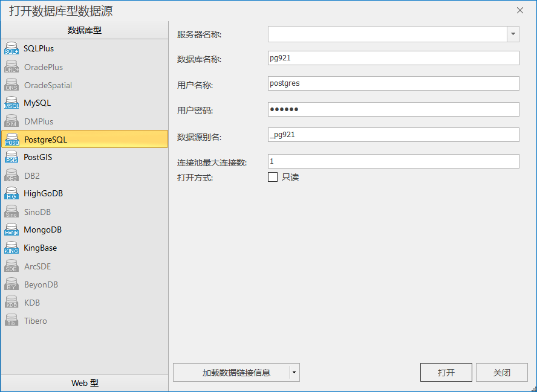
Task: Select the MongoDB database icon
Action: [x=11, y=230]
